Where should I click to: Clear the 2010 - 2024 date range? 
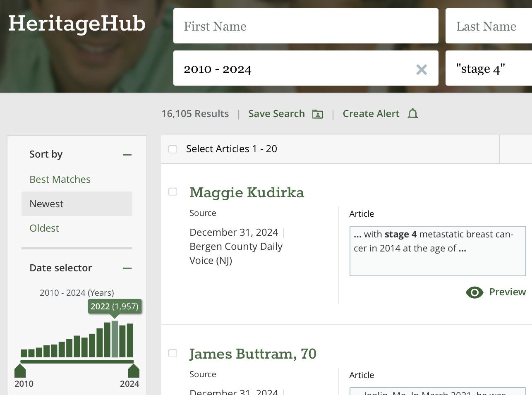tap(422, 69)
